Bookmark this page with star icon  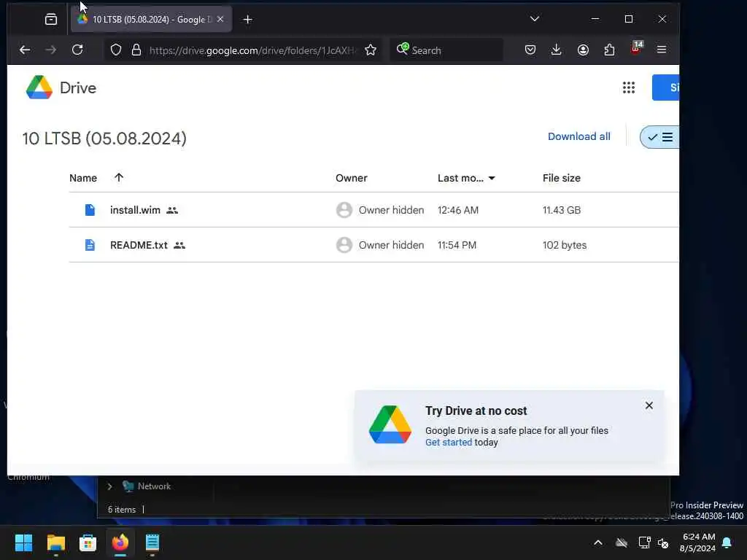(x=371, y=50)
